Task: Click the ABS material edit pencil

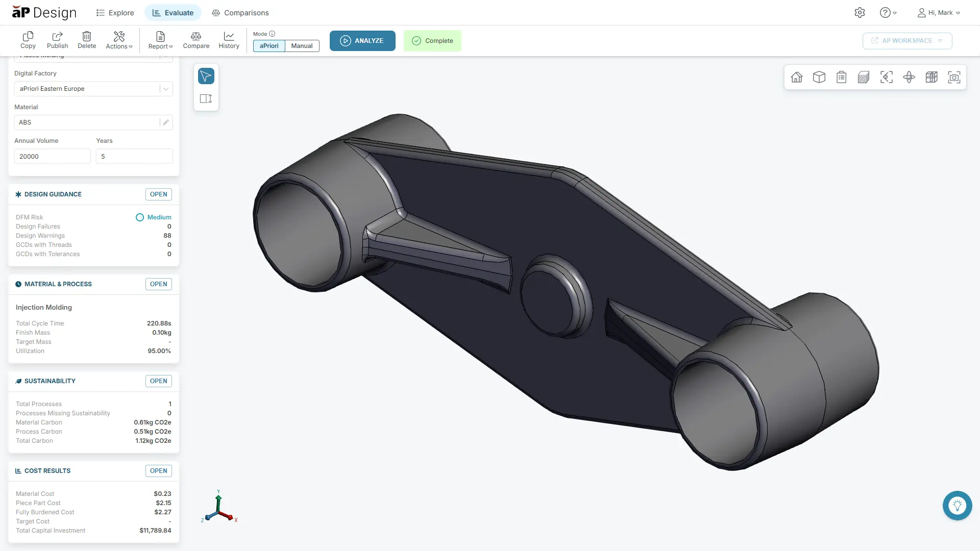Action: pyautogui.click(x=165, y=122)
